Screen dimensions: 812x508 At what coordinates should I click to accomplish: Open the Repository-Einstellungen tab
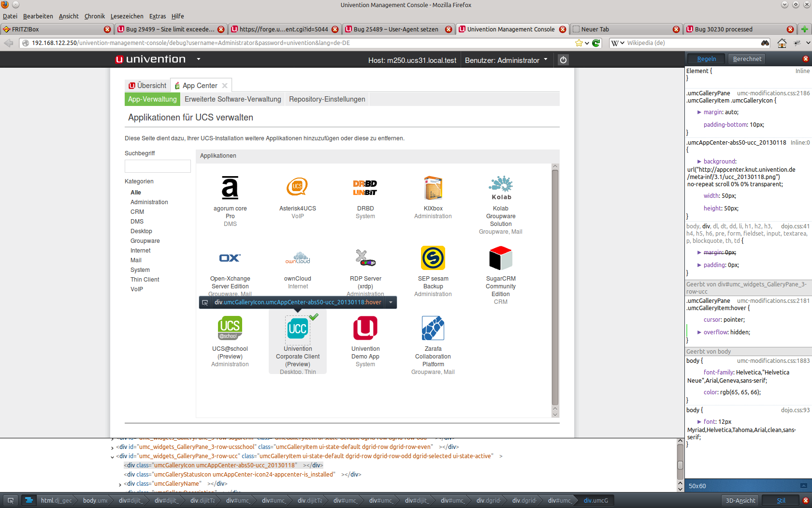pyautogui.click(x=327, y=99)
